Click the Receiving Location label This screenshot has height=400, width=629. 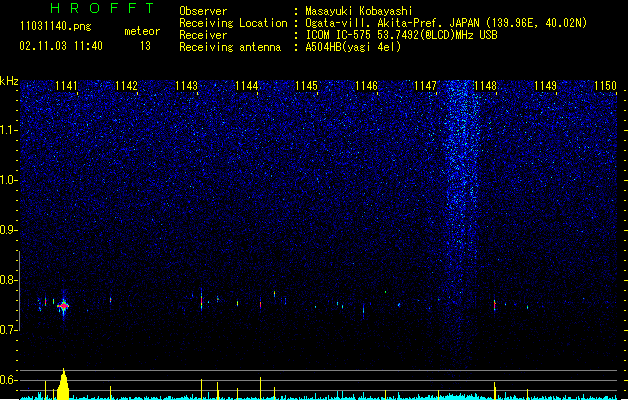(233, 23)
